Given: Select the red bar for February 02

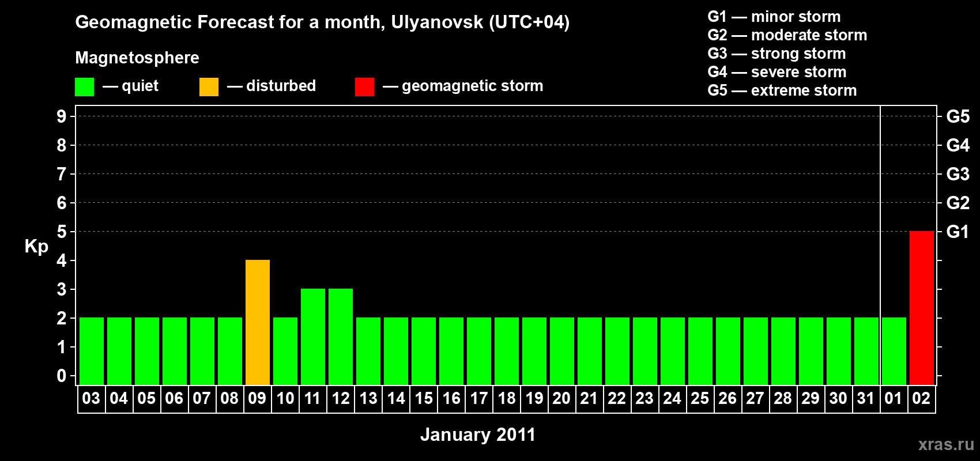Looking at the screenshot, I should pyautogui.click(x=922, y=308).
